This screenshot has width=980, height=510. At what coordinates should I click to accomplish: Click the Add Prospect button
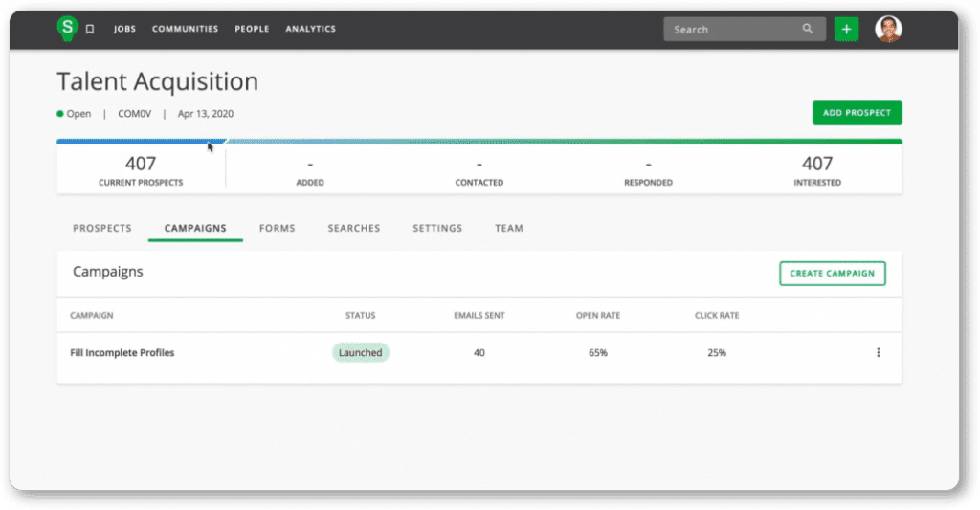click(x=857, y=113)
